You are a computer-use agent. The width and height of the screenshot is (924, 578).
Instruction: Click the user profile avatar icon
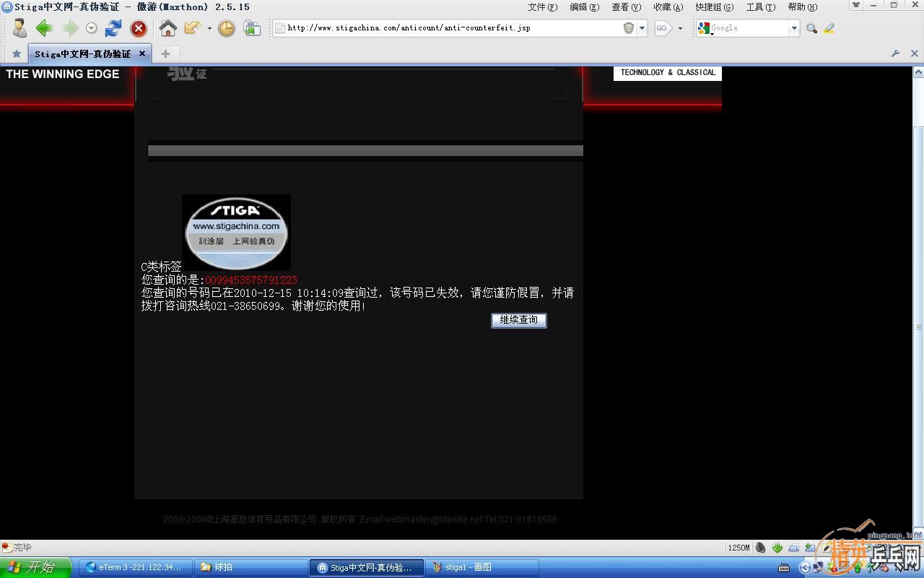tap(19, 28)
